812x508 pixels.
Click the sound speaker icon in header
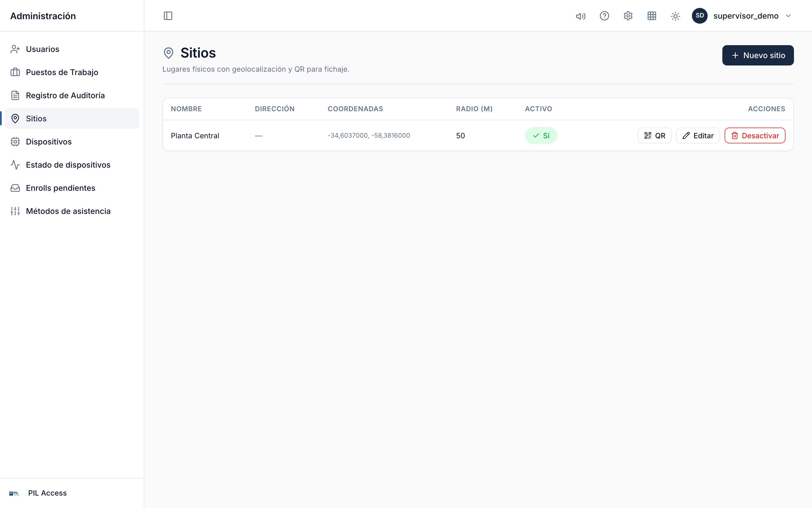[x=581, y=16]
